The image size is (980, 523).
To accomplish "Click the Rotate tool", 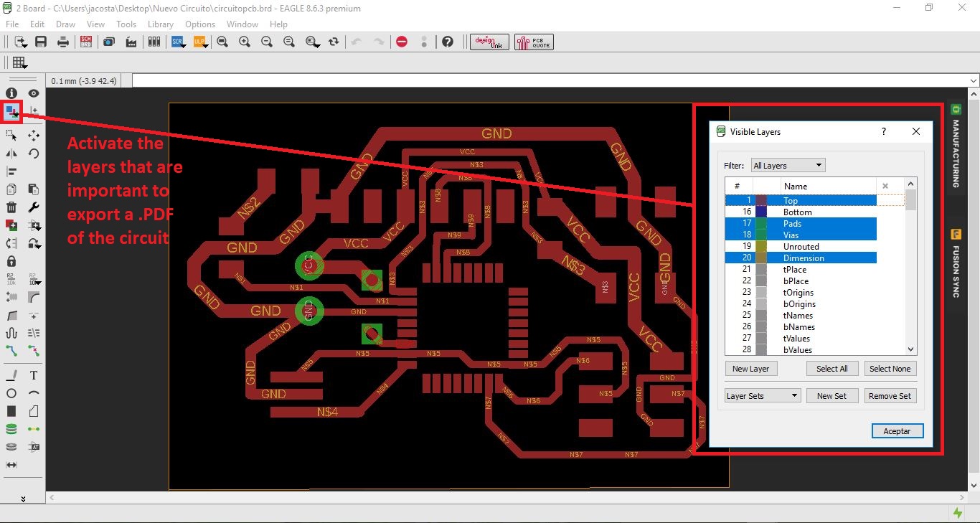I will click(34, 153).
